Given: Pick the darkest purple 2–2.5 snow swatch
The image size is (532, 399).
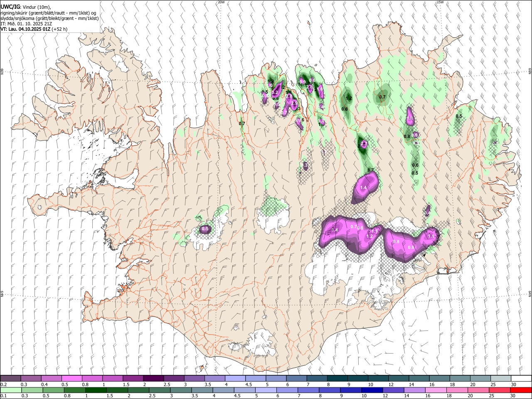Looking at the screenshot, I should pos(153,379).
